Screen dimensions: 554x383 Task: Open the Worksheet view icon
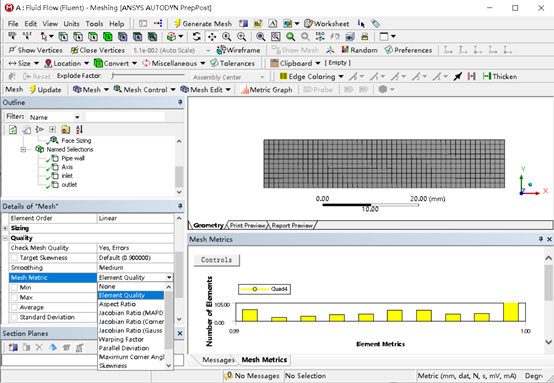308,24
